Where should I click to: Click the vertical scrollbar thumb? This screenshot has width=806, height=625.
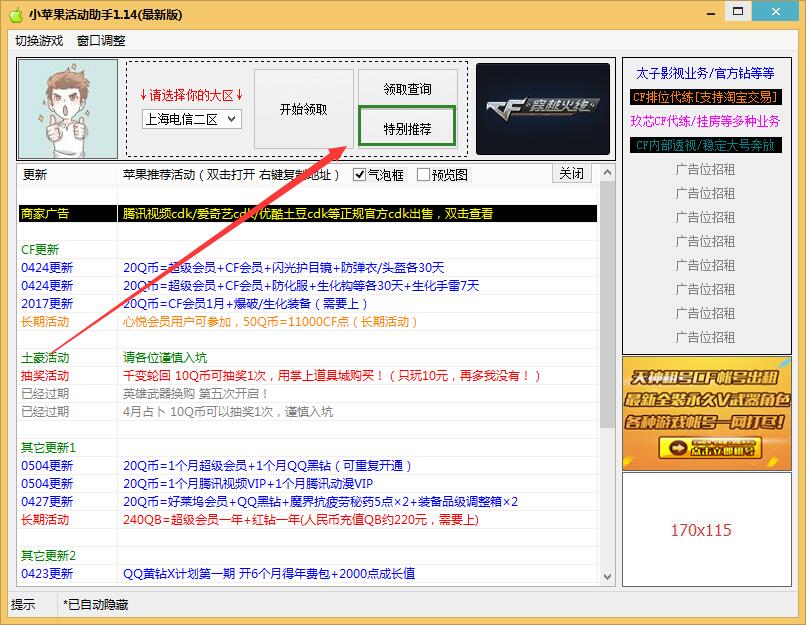tap(607, 304)
